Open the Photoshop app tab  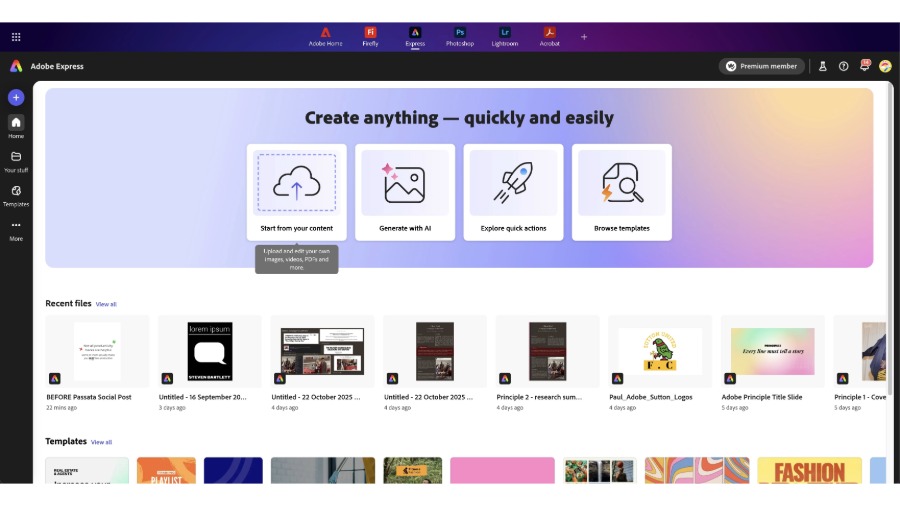click(460, 37)
